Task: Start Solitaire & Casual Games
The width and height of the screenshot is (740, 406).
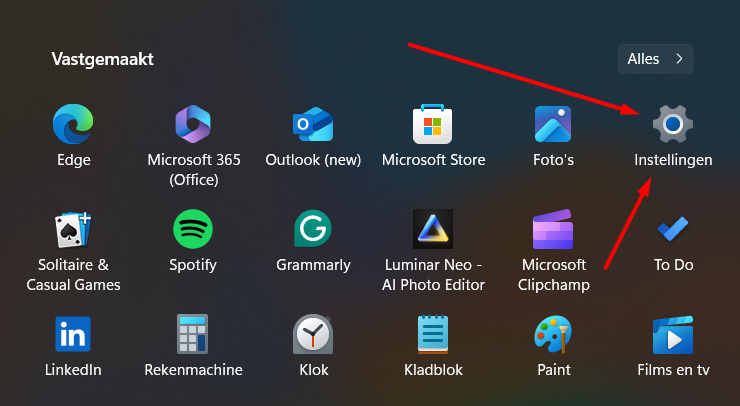Action: (73, 230)
